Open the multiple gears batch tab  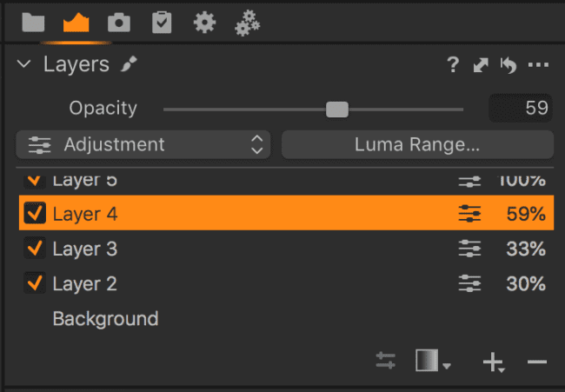point(247,23)
